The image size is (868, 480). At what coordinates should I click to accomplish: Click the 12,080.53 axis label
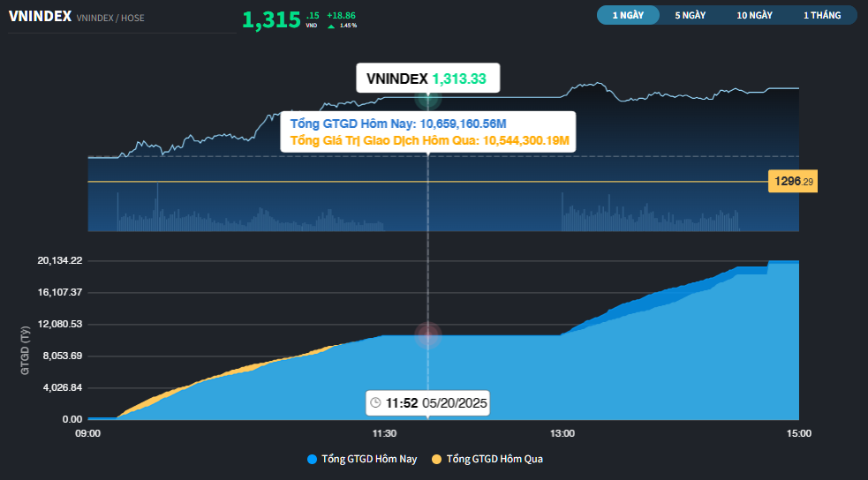click(60, 324)
